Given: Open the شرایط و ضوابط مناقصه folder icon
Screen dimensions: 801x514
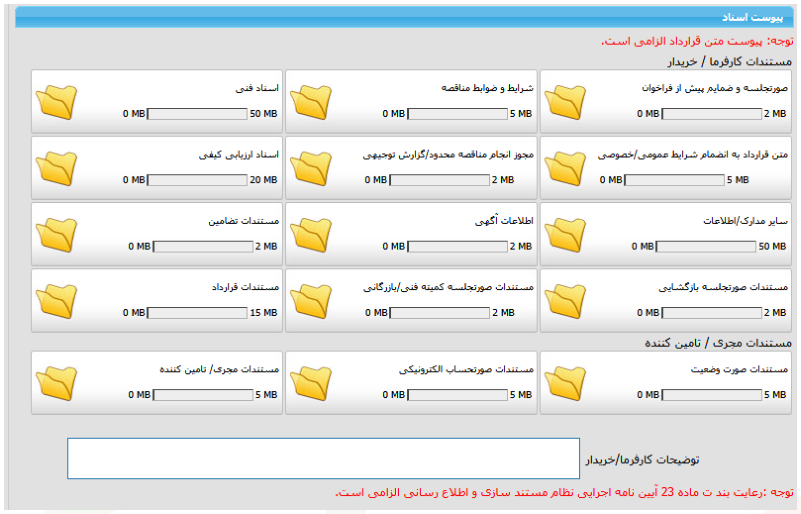Looking at the screenshot, I should click(311, 102).
